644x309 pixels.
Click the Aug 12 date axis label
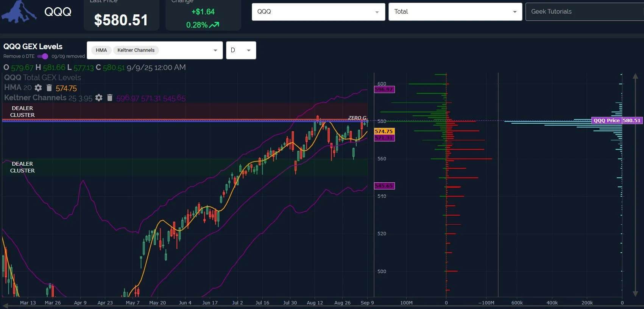coord(315,303)
